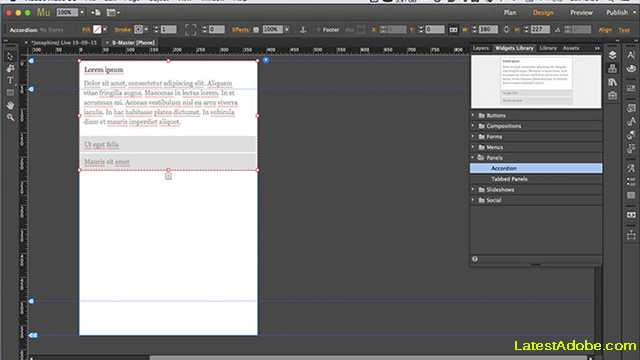Open the stamp-shaped panel icon in dock
The image size is (640, 360).
click(x=612, y=68)
